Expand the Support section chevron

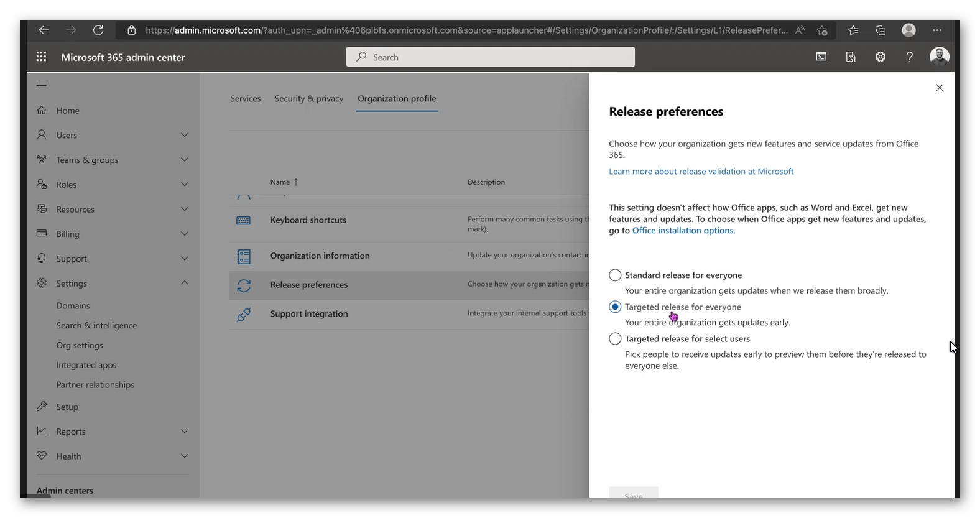(x=185, y=258)
